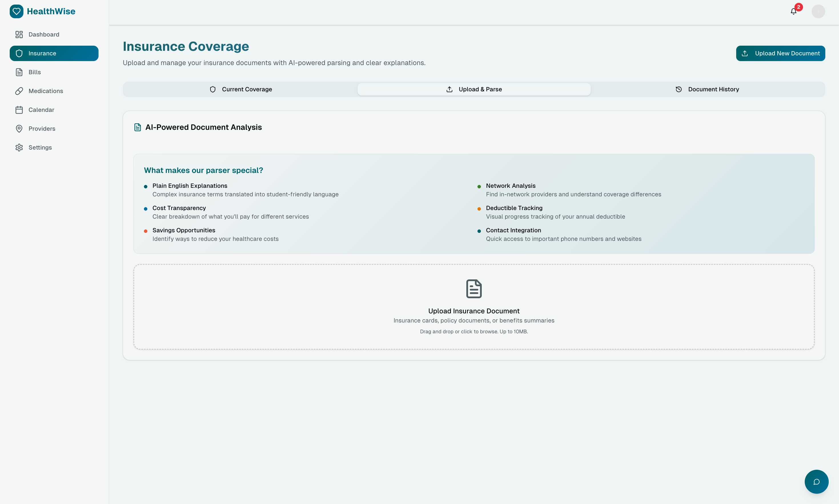Click HealthWise brand name link

51,11
